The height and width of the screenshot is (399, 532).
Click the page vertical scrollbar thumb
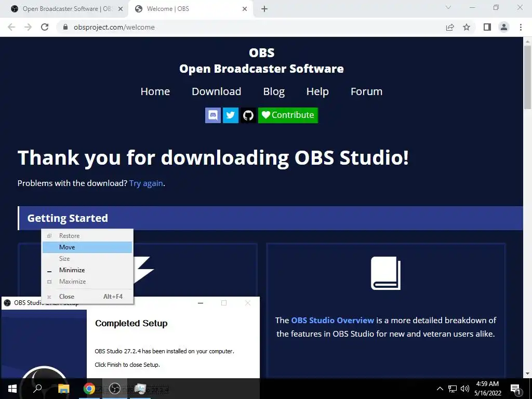527,77
